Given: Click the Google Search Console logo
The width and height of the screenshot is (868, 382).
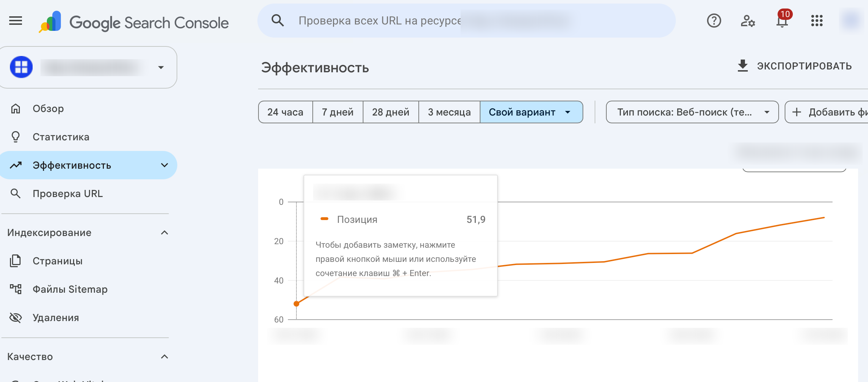Looking at the screenshot, I should (134, 22).
